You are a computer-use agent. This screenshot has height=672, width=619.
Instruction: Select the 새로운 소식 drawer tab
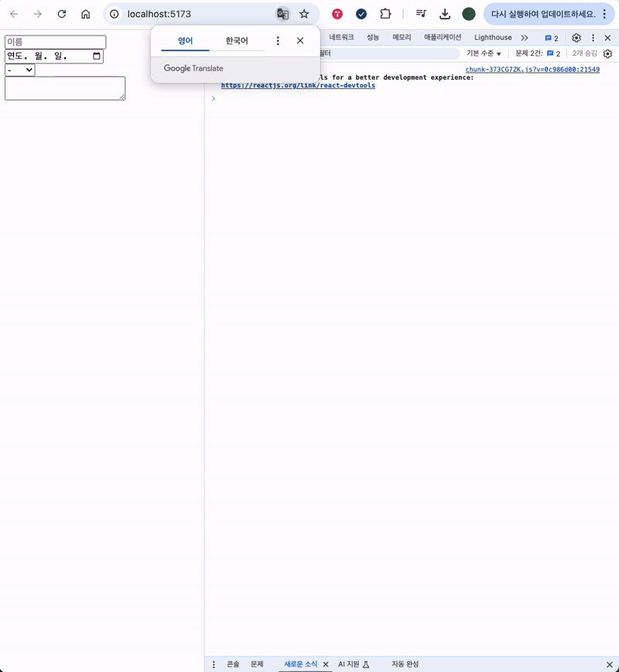pyautogui.click(x=301, y=663)
